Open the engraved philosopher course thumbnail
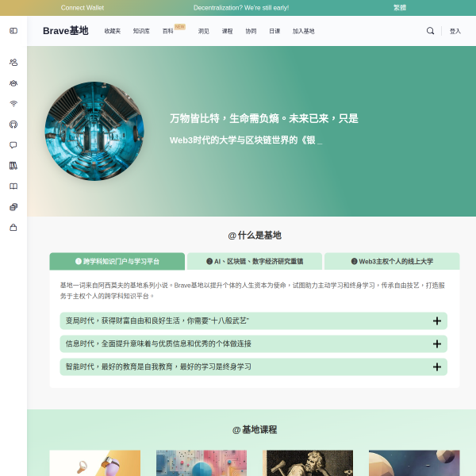The height and width of the screenshot is (476, 476). [x=308, y=463]
